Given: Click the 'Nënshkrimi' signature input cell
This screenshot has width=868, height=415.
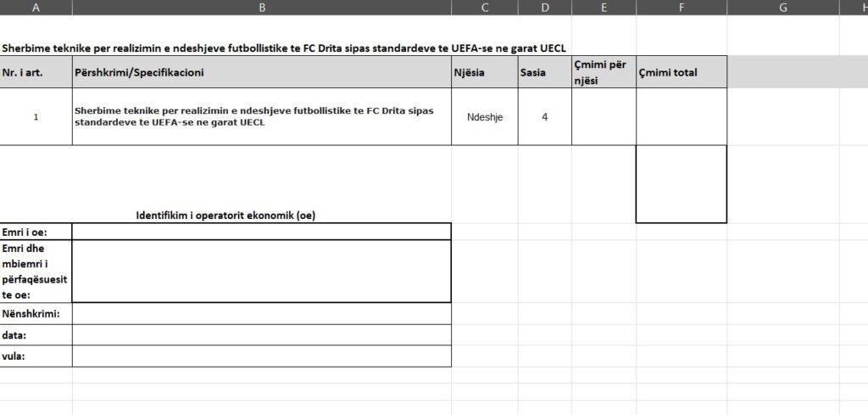Looking at the screenshot, I should 261,314.
